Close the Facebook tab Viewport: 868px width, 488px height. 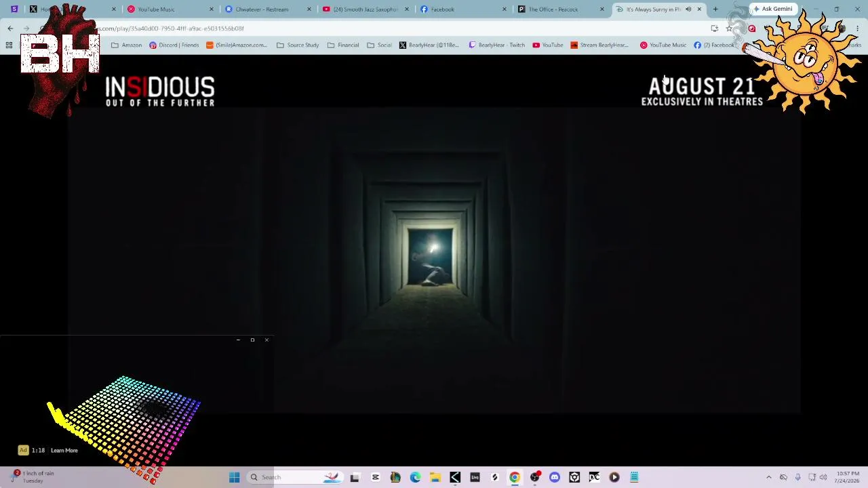(x=504, y=9)
